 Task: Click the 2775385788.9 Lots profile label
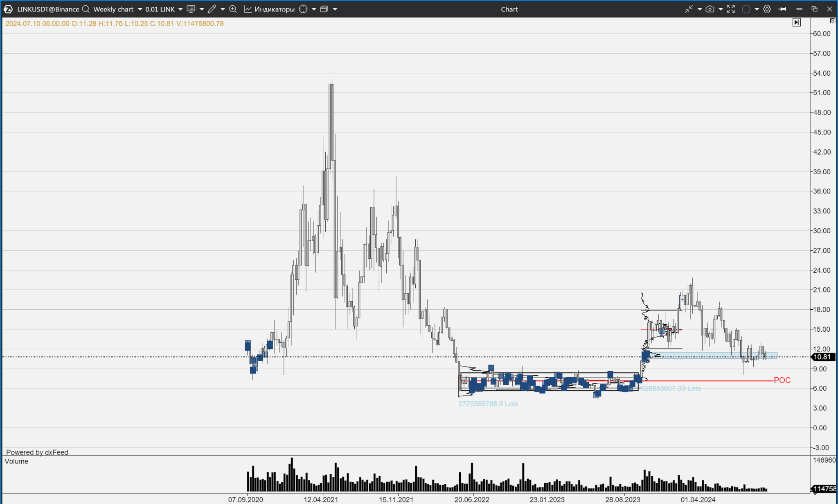point(488,404)
